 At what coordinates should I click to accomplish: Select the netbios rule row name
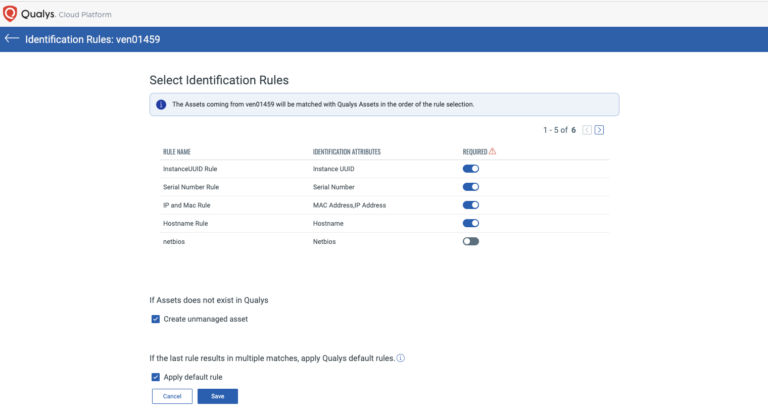point(175,241)
